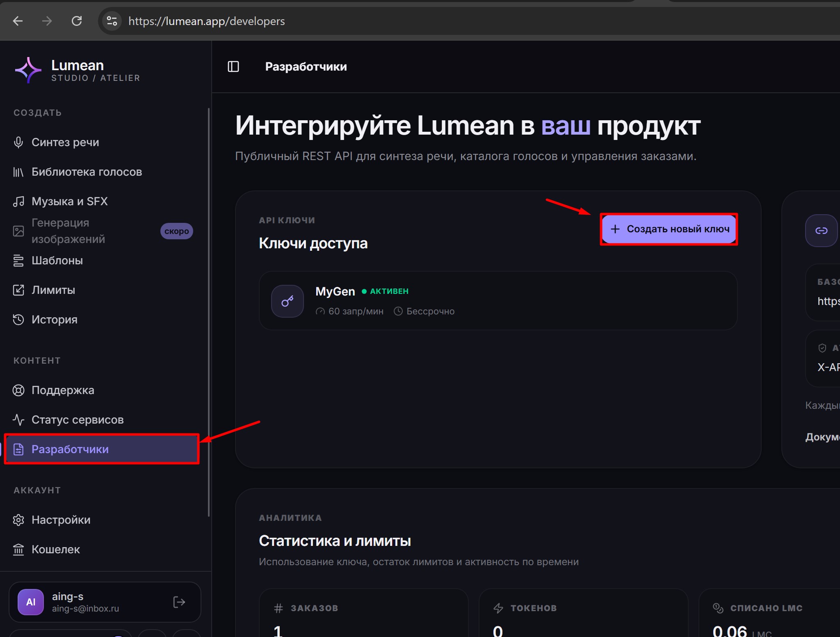The image size is (840, 637).
Task: Click the browser forward arrow
Action: (47, 21)
